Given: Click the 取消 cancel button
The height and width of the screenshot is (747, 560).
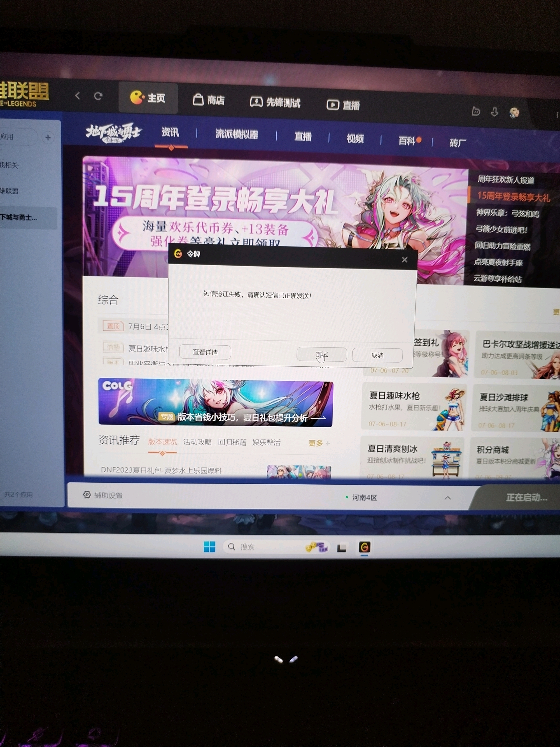Looking at the screenshot, I should (x=377, y=356).
